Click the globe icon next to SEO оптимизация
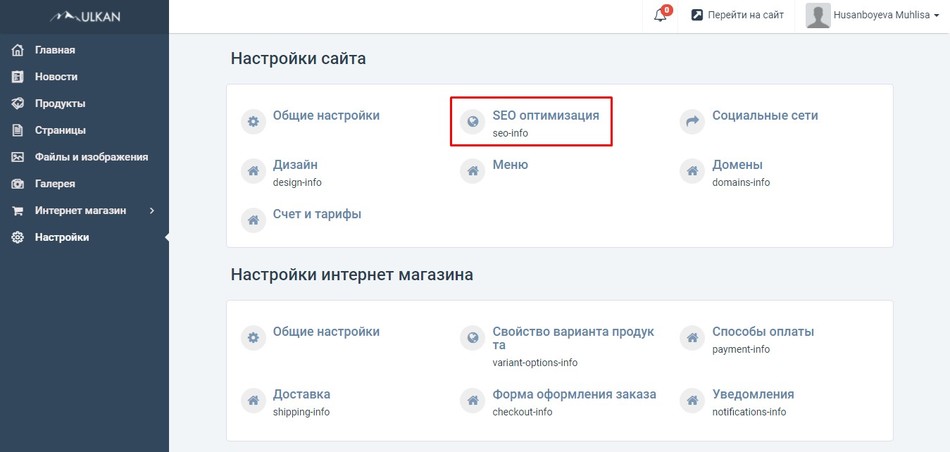The image size is (950, 452). tap(473, 122)
